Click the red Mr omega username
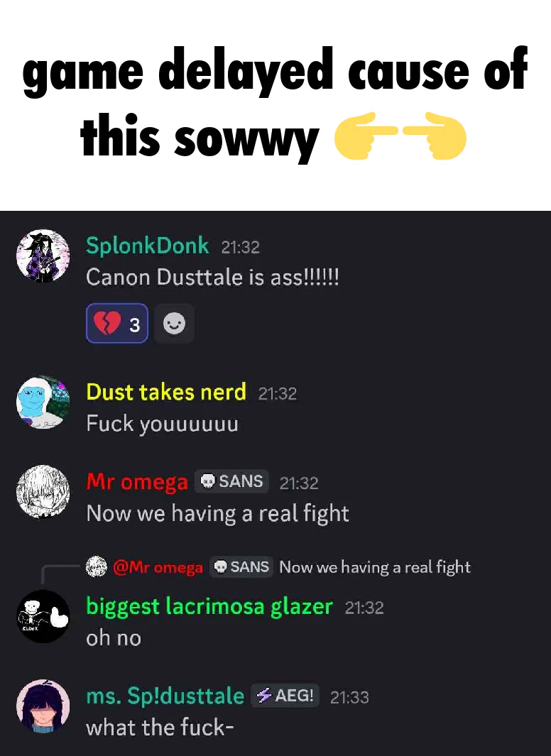The width and height of the screenshot is (551, 756). [x=137, y=482]
